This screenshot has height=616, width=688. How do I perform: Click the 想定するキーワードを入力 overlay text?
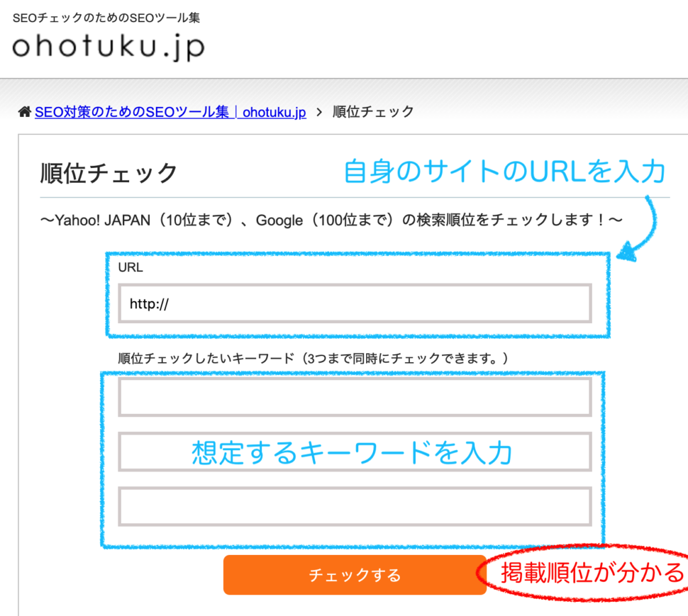point(352,452)
